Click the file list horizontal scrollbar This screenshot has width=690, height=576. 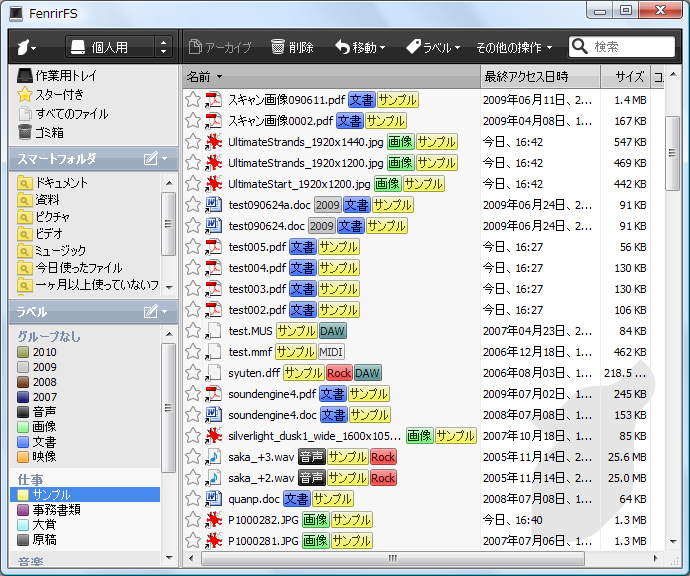[393, 558]
